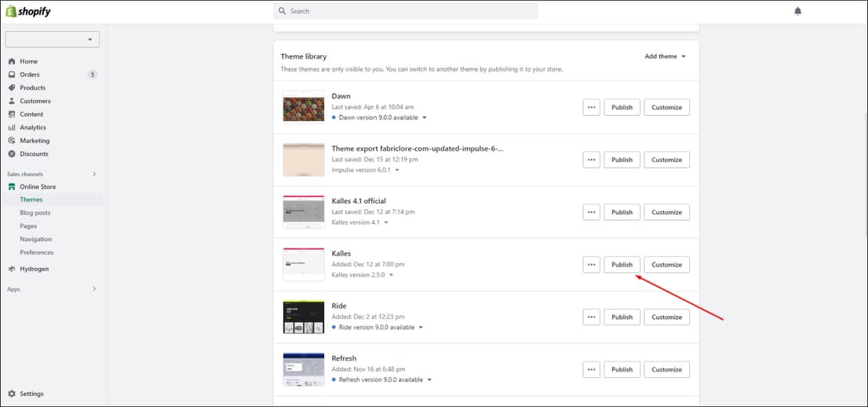The image size is (868, 407).
Task: Customize the Refresh theme
Action: click(666, 369)
